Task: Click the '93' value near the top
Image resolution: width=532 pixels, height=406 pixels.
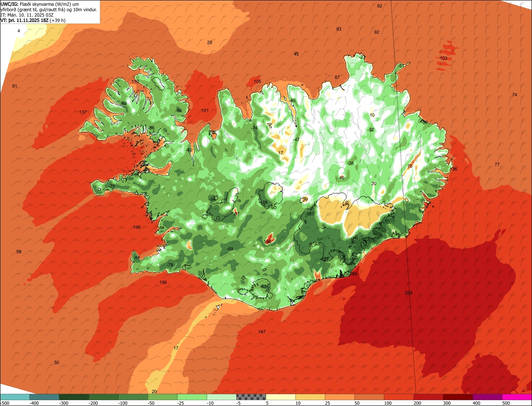Action: click(339, 29)
